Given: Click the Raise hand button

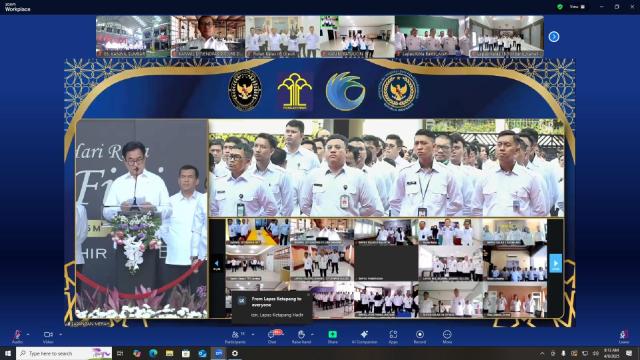Looking at the screenshot, I should point(301,336).
